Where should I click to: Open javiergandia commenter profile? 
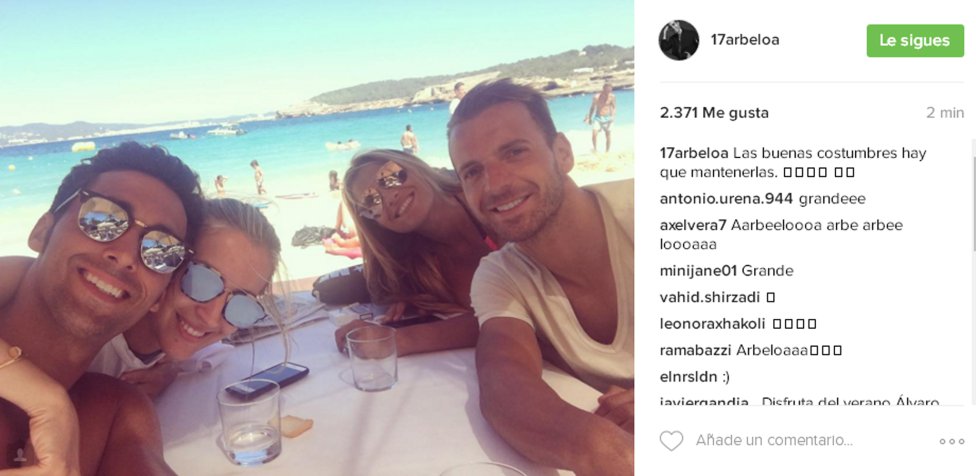(704, 401)
